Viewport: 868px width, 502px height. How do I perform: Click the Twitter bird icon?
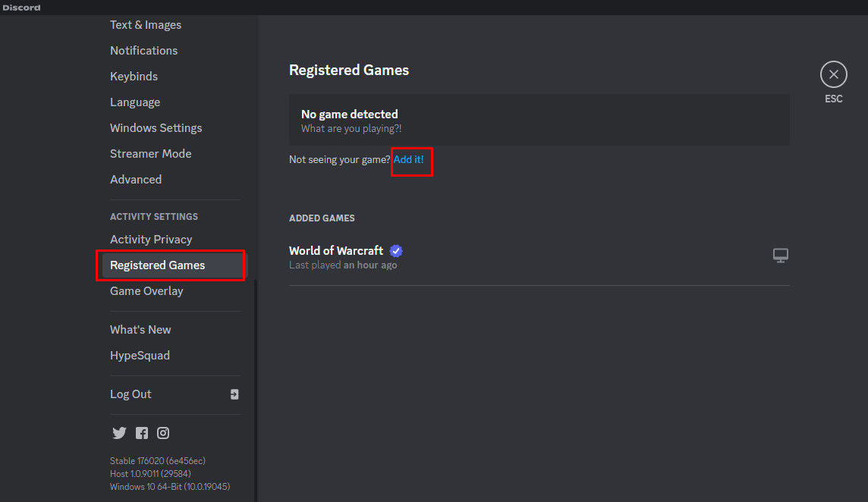(x=119, y=433)
